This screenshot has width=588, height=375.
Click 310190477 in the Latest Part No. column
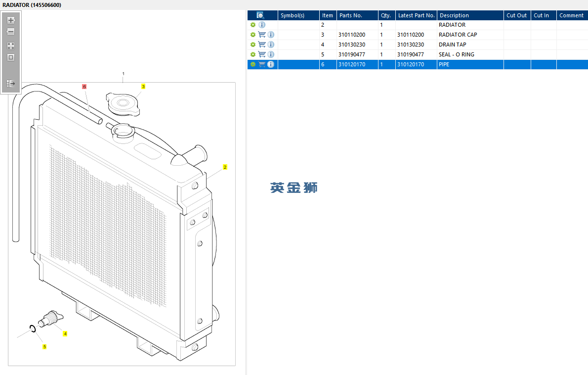coord(411,54)
